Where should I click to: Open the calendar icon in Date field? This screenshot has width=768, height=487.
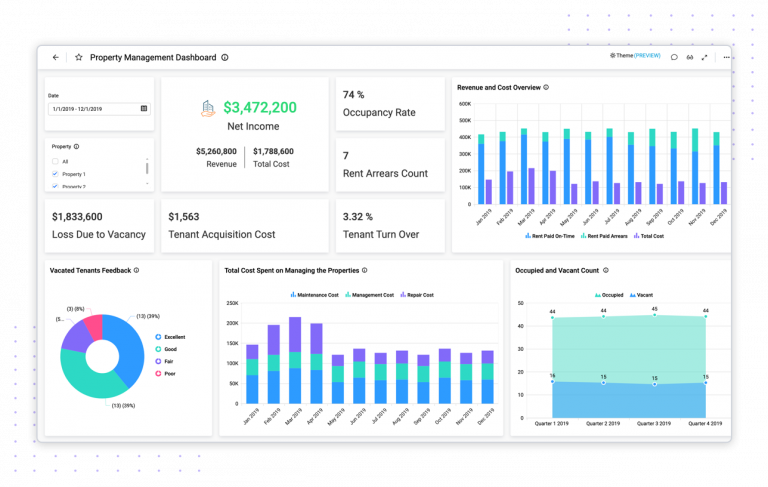(x=144, y=108)
